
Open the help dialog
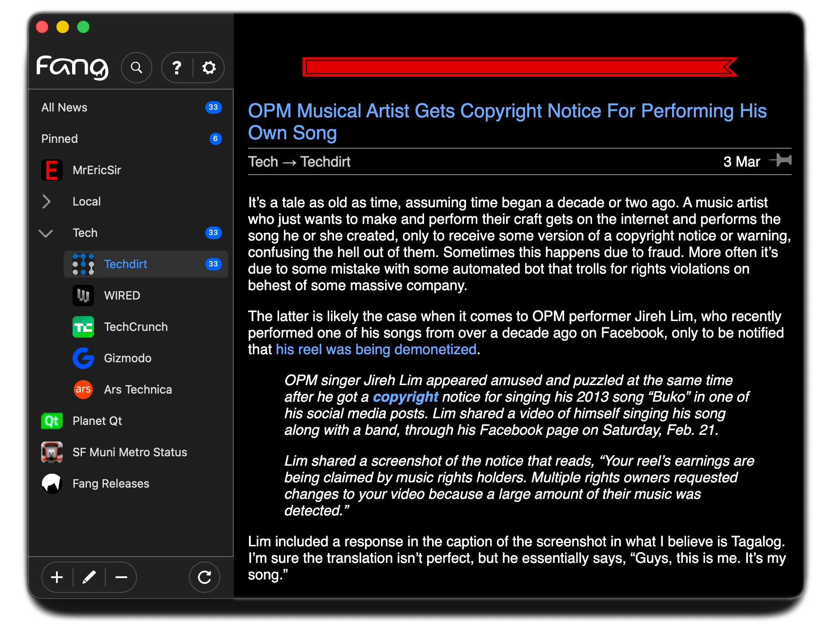[x=177, y=67]
